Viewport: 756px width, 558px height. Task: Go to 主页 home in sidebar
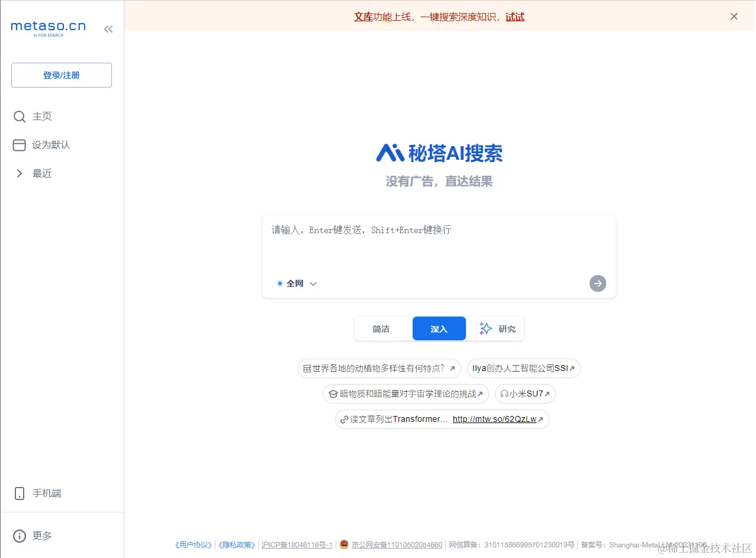pos(42,117)
